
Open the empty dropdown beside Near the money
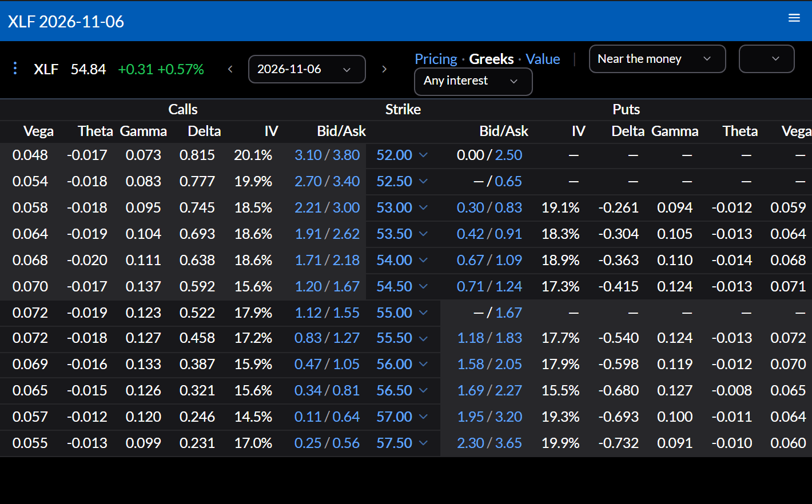[766, 59]
